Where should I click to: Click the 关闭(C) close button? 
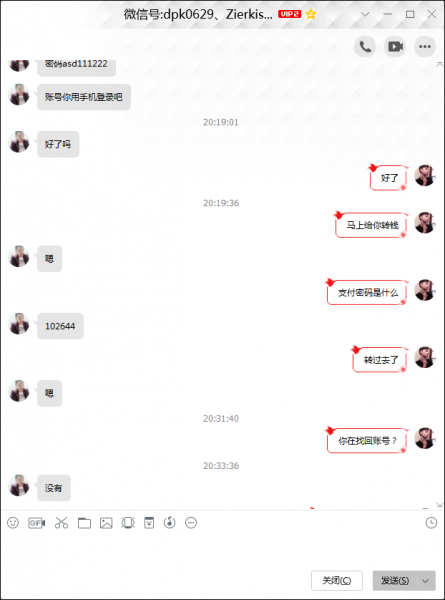pos(337,581)
